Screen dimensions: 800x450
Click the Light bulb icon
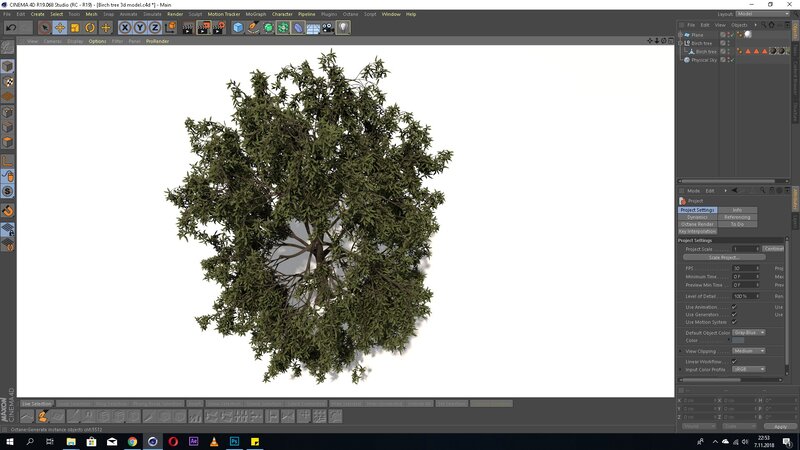pos(343,28)
